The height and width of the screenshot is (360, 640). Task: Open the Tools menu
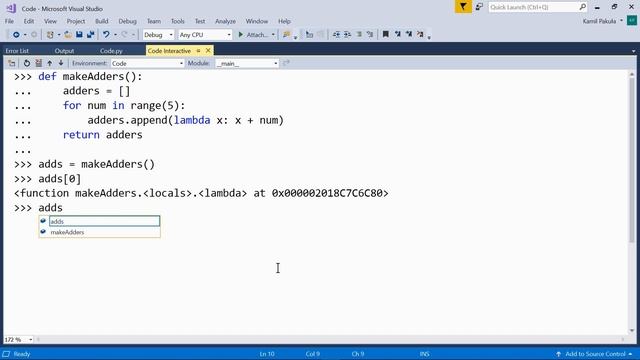[178, 21]
